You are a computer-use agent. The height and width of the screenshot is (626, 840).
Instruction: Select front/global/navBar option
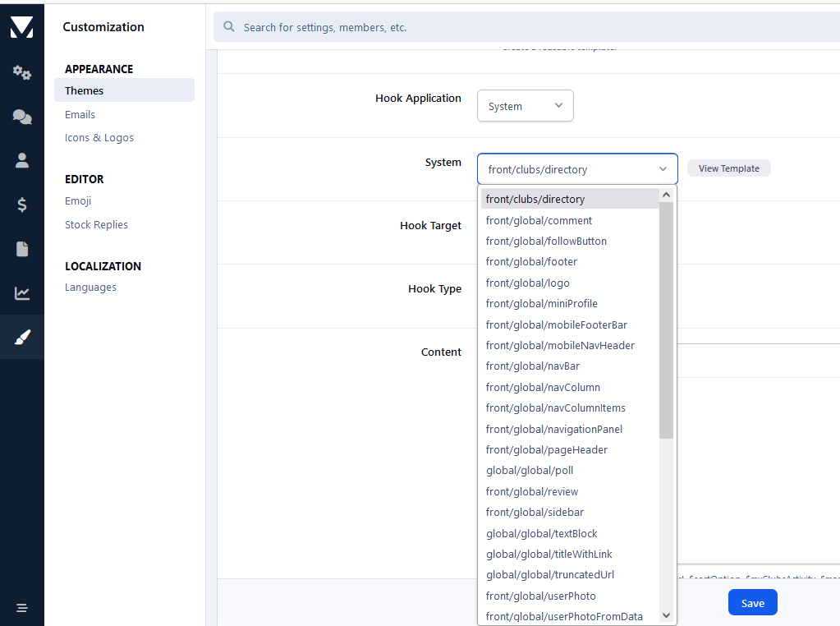pyautogui.click(x=532, y=366)
